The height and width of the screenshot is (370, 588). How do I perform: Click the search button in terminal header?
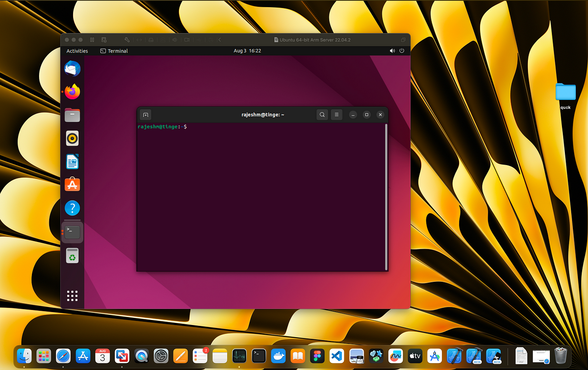[322, 115]
